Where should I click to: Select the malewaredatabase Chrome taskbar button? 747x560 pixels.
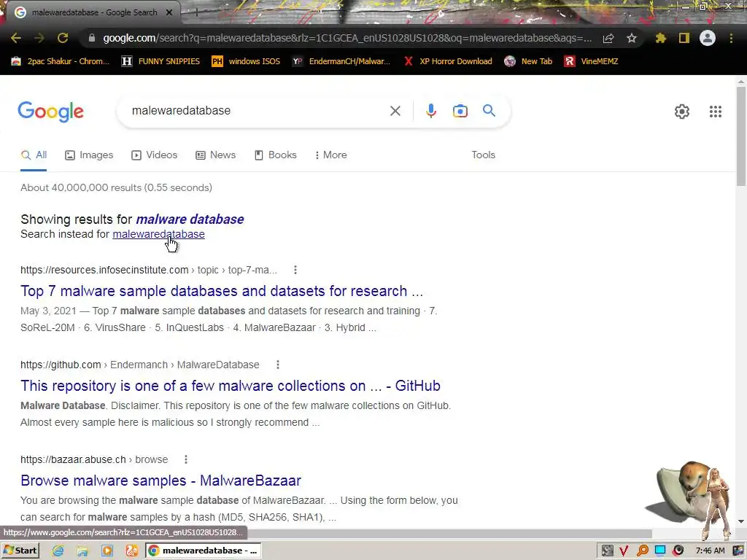(203, 551)
